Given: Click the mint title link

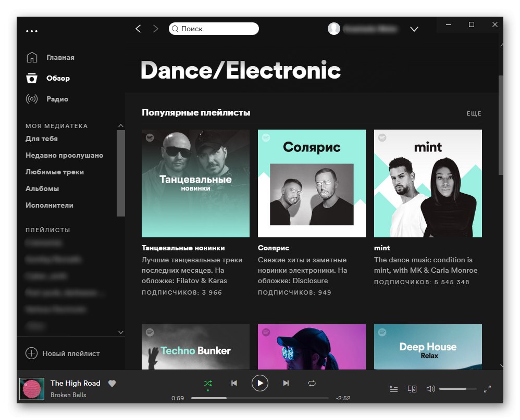Looking at the screenshot, I should click(382, 248).
